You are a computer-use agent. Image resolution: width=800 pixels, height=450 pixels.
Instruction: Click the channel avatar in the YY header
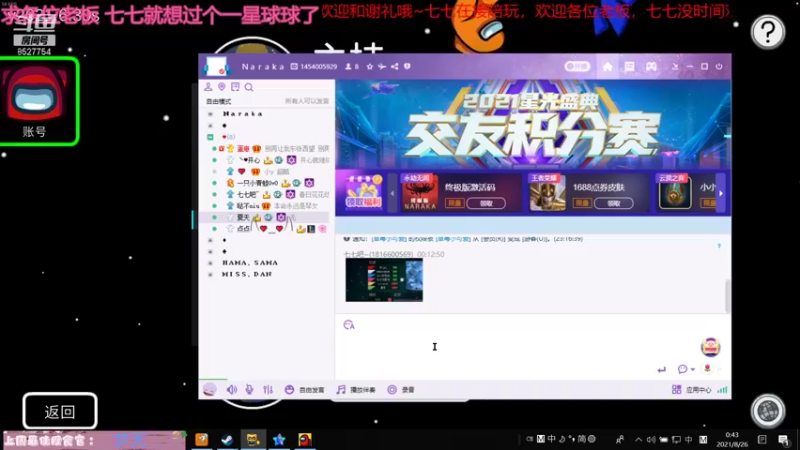[x=216, y=66]
